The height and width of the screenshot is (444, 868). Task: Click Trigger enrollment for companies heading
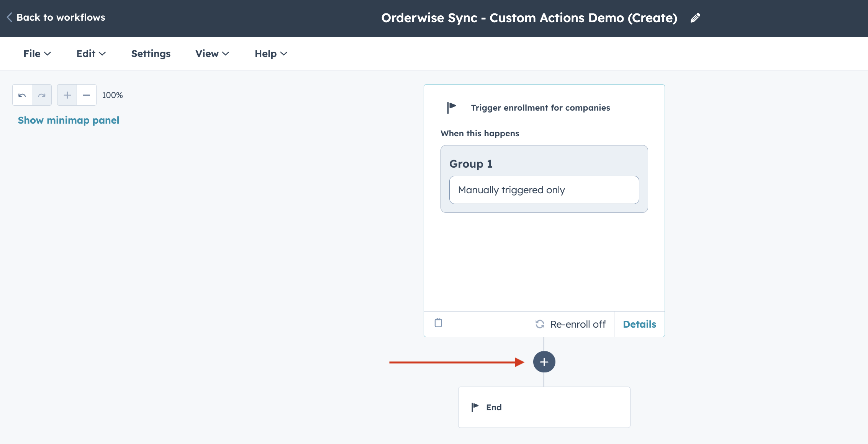(x=540, y=108)
